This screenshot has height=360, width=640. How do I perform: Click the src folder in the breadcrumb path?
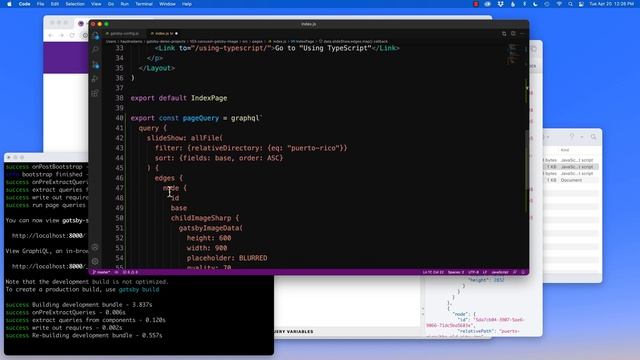[x=245, y=42]
